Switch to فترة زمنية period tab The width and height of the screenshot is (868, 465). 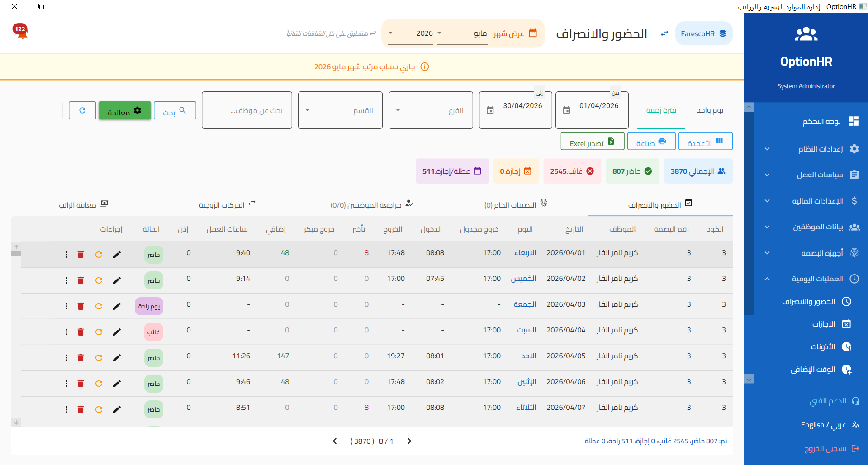[x=661, y=110]
